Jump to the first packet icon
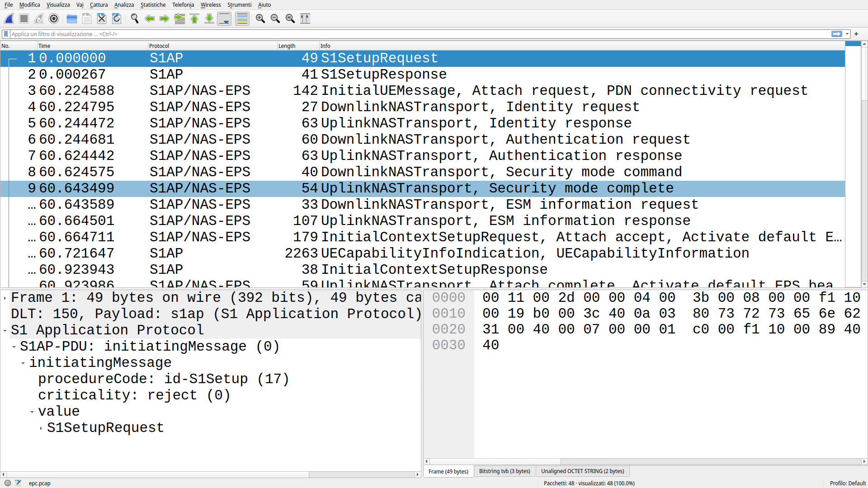Viewport: 868px width, 488px height. (194, 19)
